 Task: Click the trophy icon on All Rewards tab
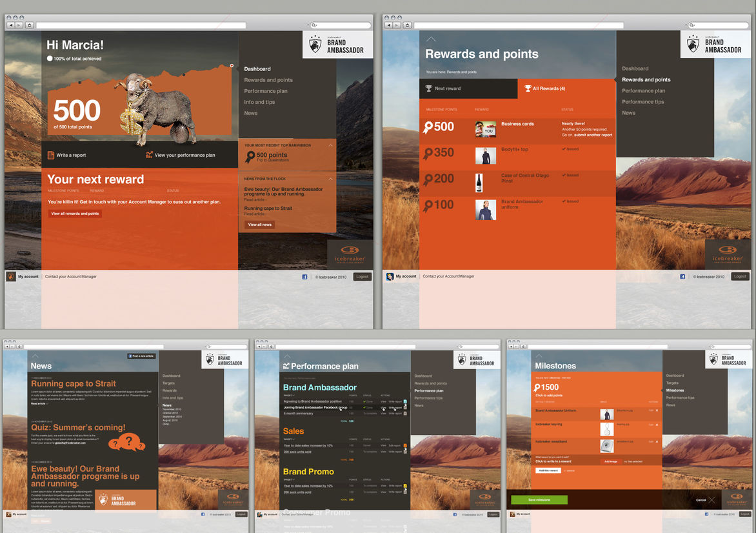[x=528, y=88]
